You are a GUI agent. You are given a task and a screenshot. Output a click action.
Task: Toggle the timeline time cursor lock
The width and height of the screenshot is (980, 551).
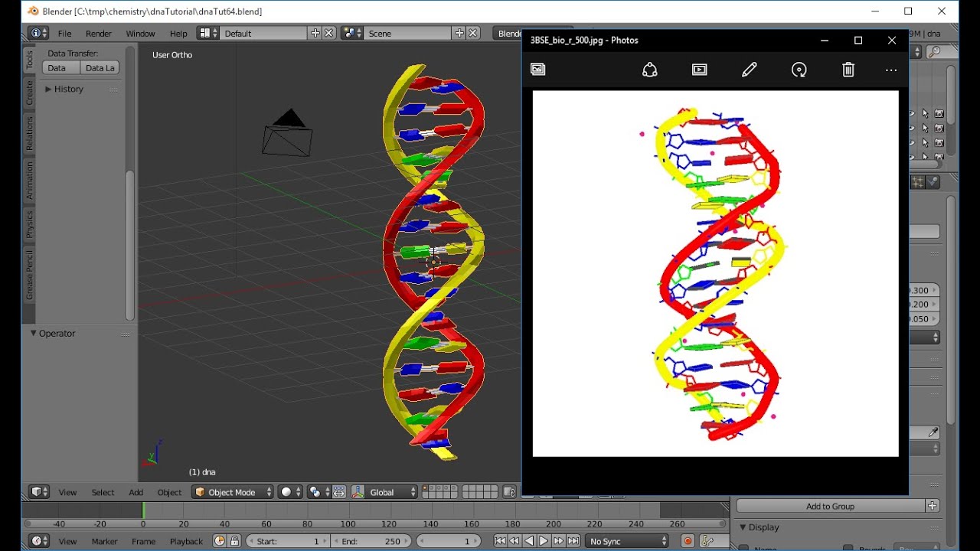pyautogui.click(x=234, y=541)
